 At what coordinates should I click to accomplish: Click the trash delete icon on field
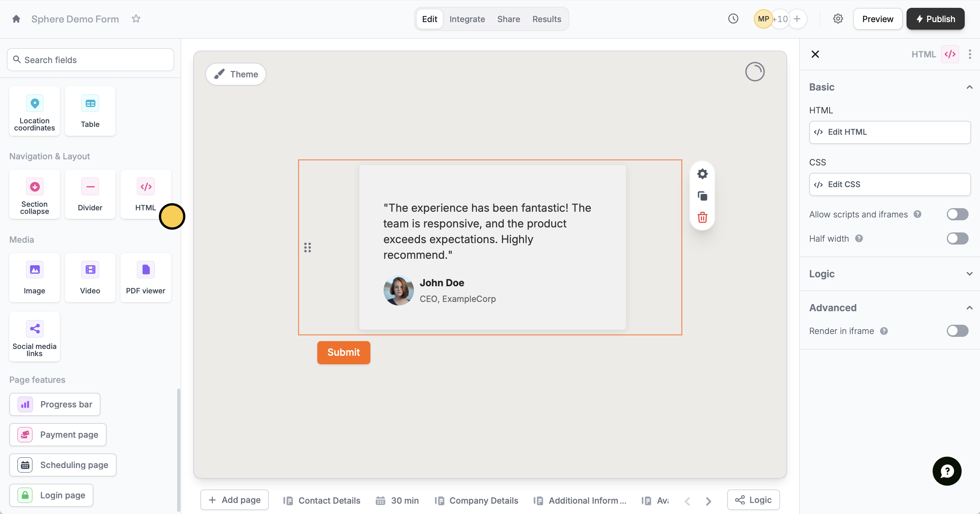click(x=702, y=218)
